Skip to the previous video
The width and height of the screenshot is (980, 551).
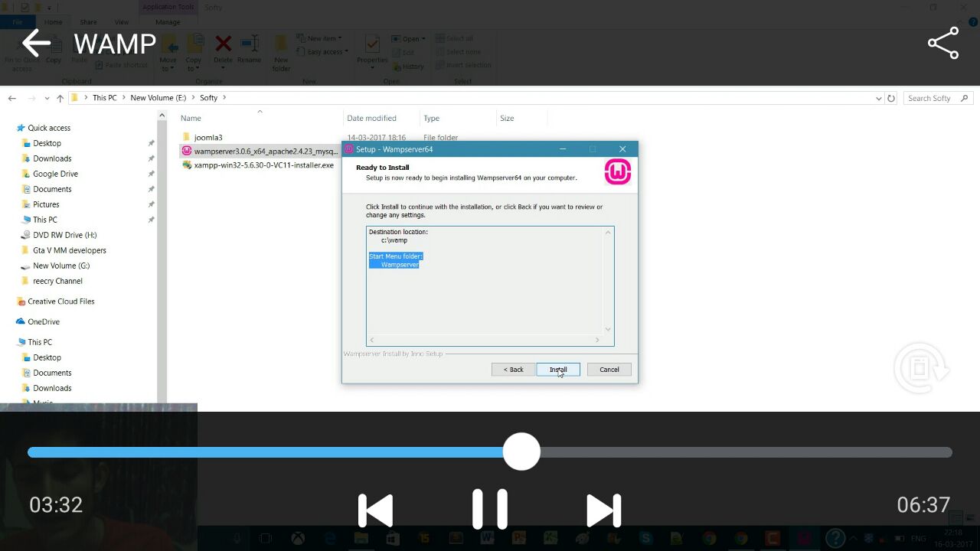(x=375, y=510)
